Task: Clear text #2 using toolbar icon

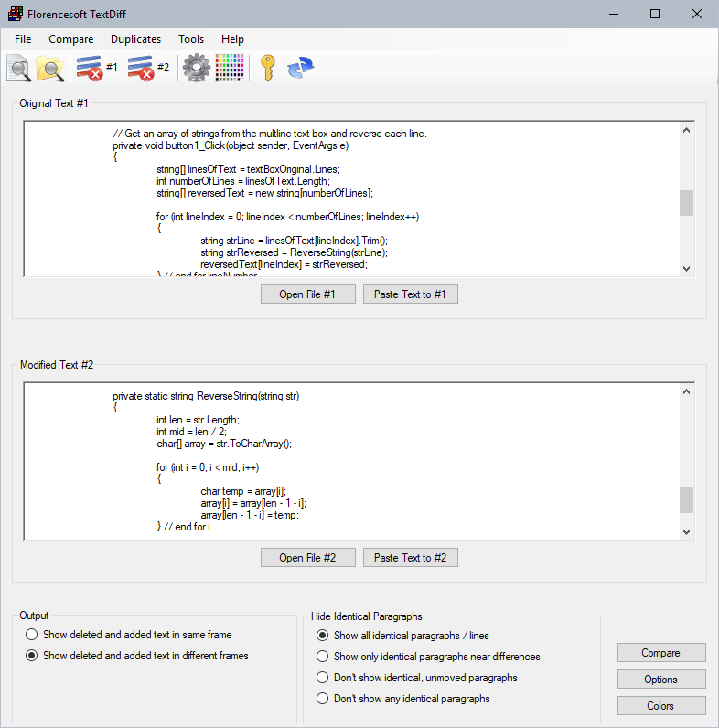Action: [148, 68]
